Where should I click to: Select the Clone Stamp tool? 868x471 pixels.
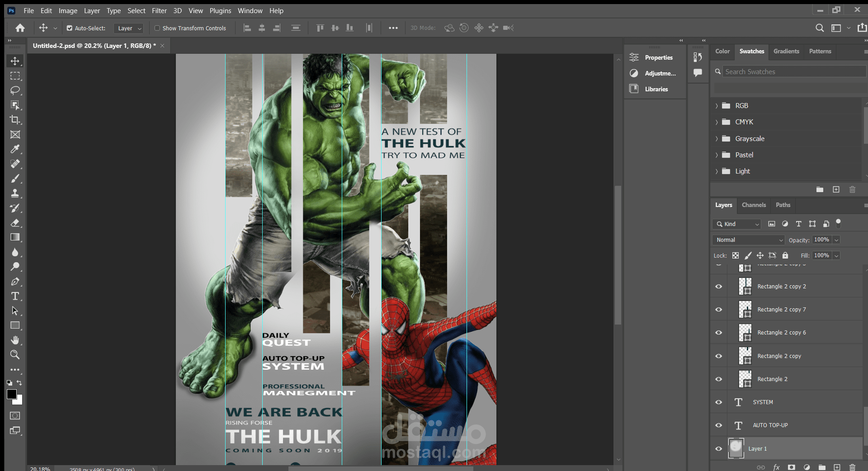pos(15,193)
